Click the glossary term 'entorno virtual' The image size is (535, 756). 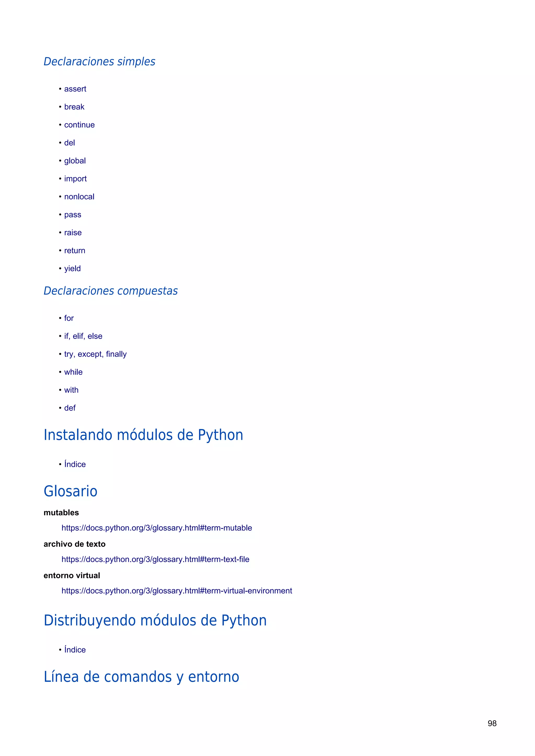click(72, 576)
